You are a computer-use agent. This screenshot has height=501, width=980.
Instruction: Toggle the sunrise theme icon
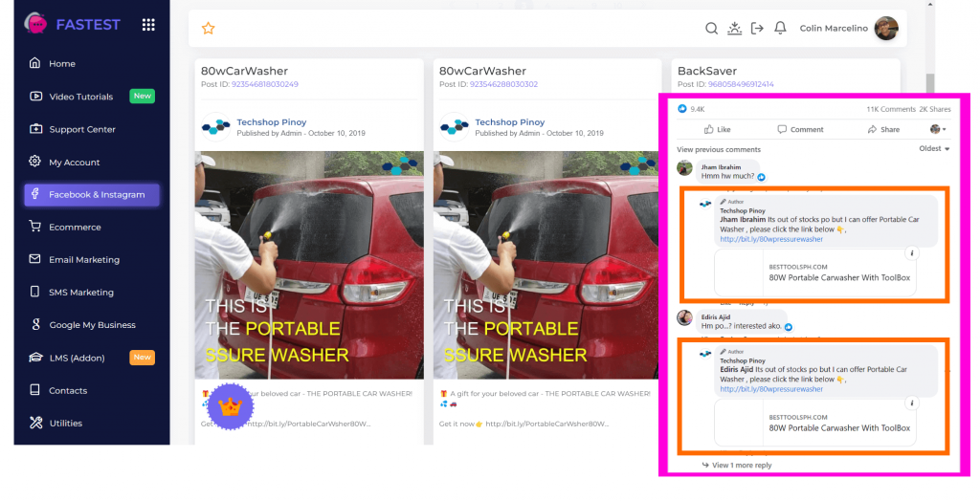tap(734, 28)
